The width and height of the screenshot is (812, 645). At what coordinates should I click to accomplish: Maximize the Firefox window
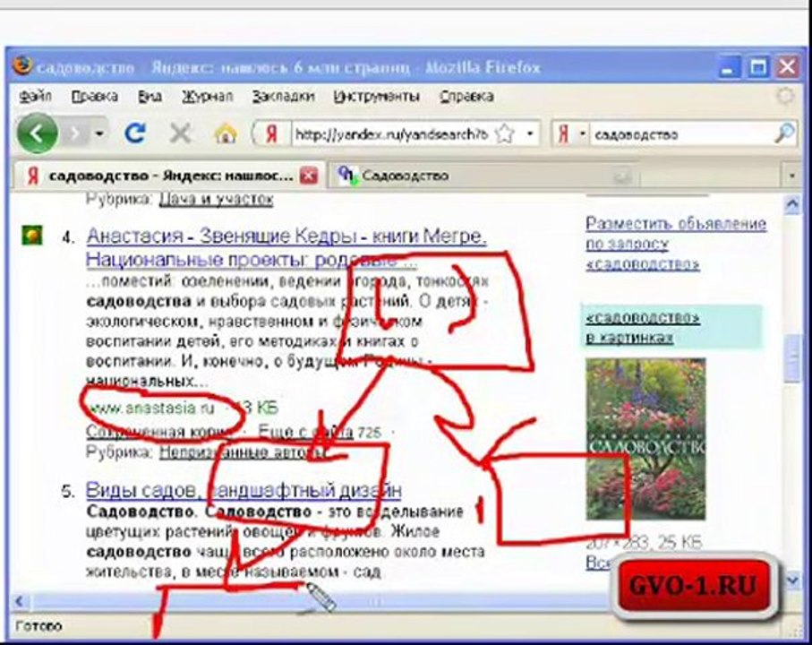pos(758,68)
